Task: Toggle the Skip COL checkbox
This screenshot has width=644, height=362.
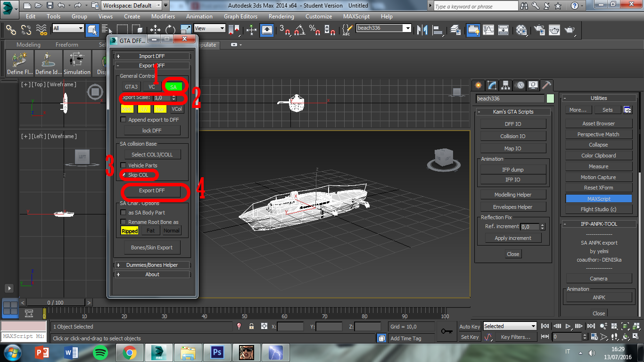Action: 124,175
